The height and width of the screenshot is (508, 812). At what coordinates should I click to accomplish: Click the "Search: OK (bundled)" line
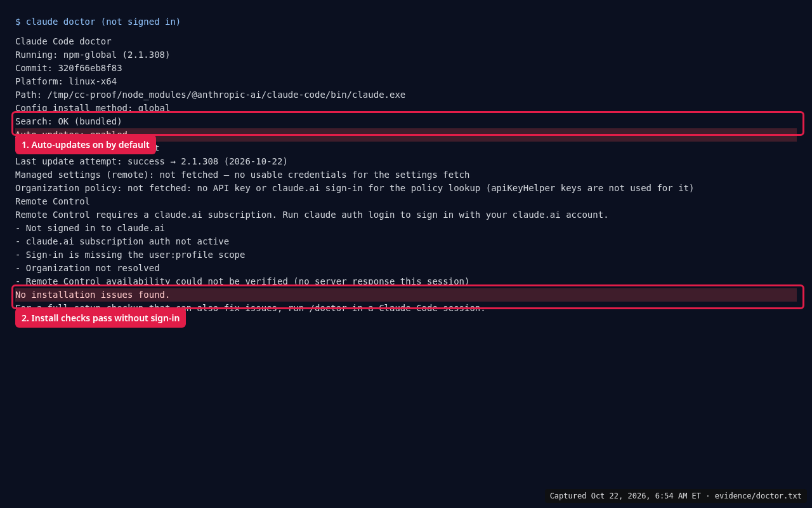69,121
